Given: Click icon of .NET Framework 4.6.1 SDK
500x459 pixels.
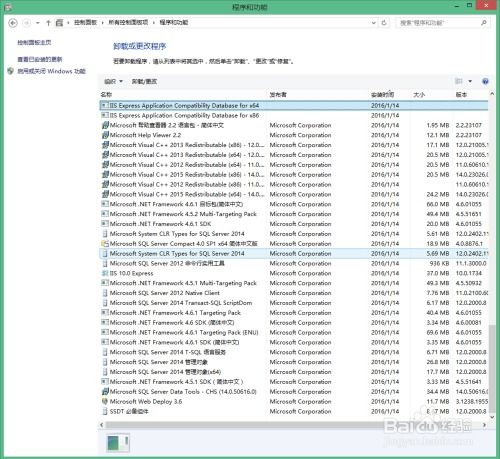Looking at the screenshot, I should point(105,224).
